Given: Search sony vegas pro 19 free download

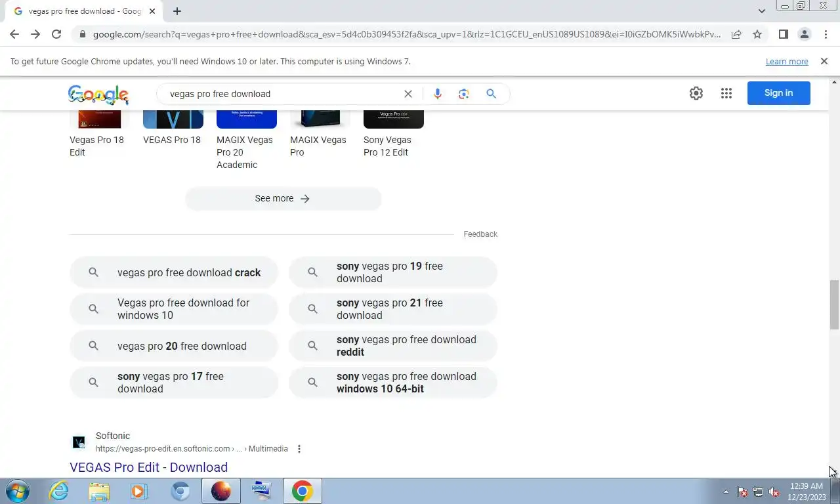Looking at the screenshot, I should (x=393, y=272).
